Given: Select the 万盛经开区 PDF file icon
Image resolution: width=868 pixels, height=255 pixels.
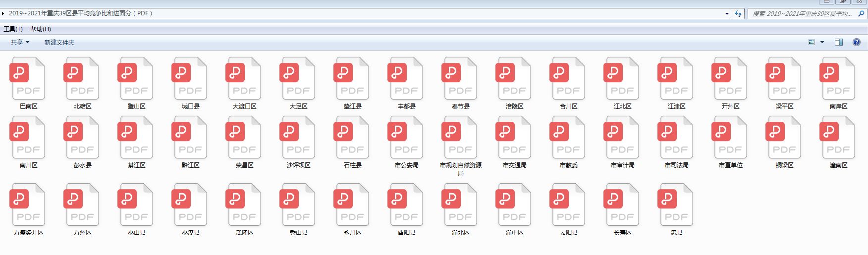Looking at the screenshot, I should coord(28,204).
